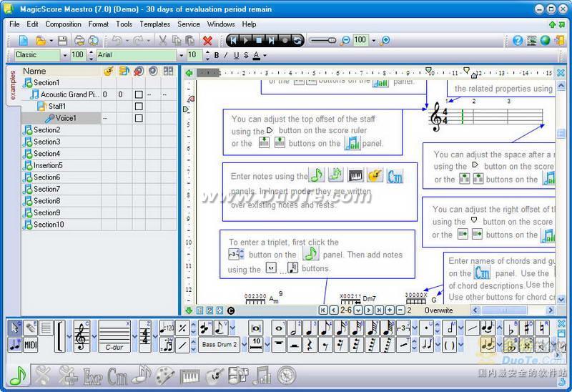The height and width of the screenshot is (392, 572).
Task: Select the whole note button
Action: coord(279,328)
